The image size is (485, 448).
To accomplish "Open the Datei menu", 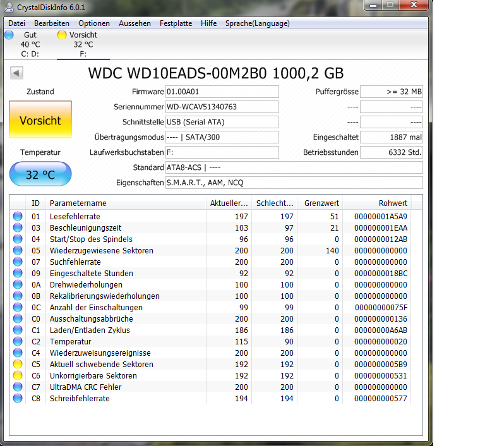I will click(16, 23).
